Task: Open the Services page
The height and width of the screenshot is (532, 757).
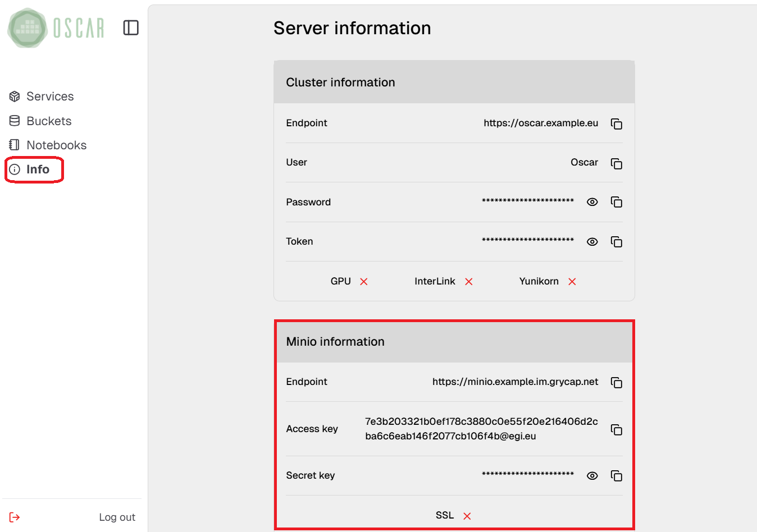Action: click(x=49, y=97)
